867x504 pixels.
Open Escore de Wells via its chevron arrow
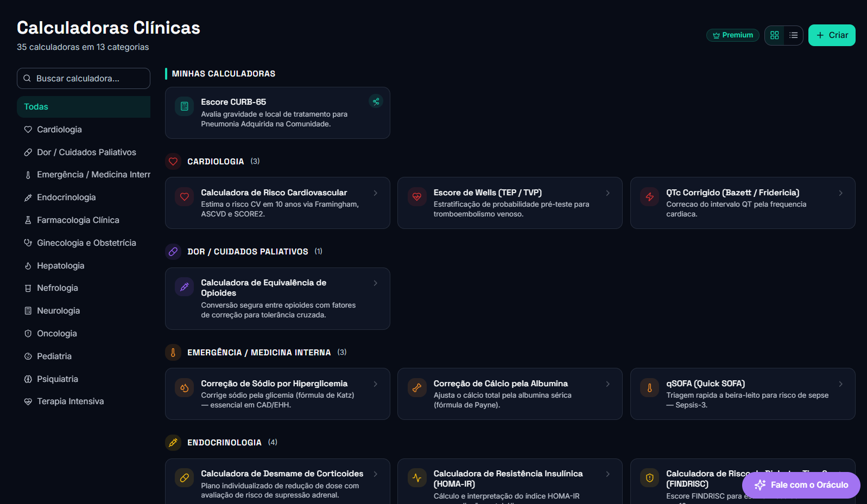click(x=608, y=193)
